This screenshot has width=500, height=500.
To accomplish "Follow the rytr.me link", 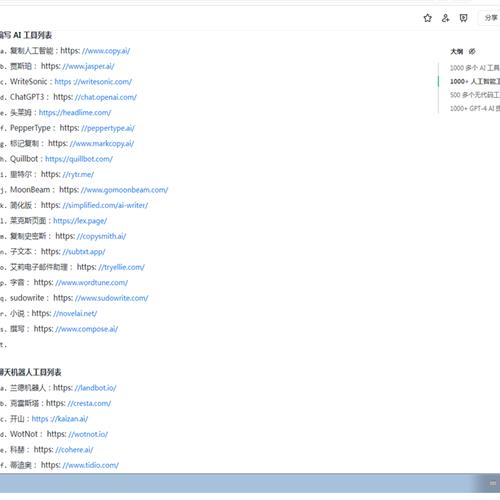I will 78,174.
